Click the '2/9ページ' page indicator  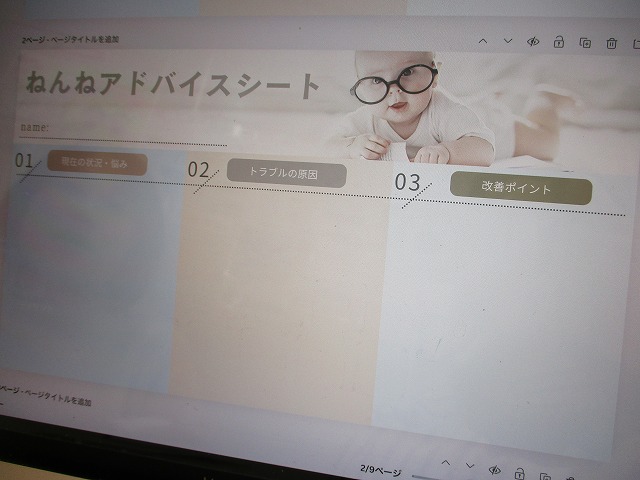pyautogui.click(x=380, y=470)
